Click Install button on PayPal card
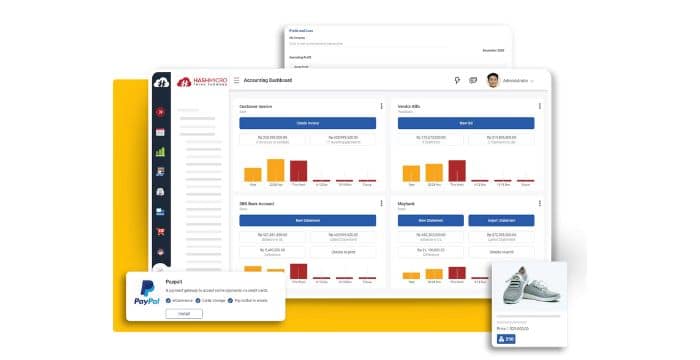The width and height of the screenshot is (700, 360). click(x=184, y=314)
